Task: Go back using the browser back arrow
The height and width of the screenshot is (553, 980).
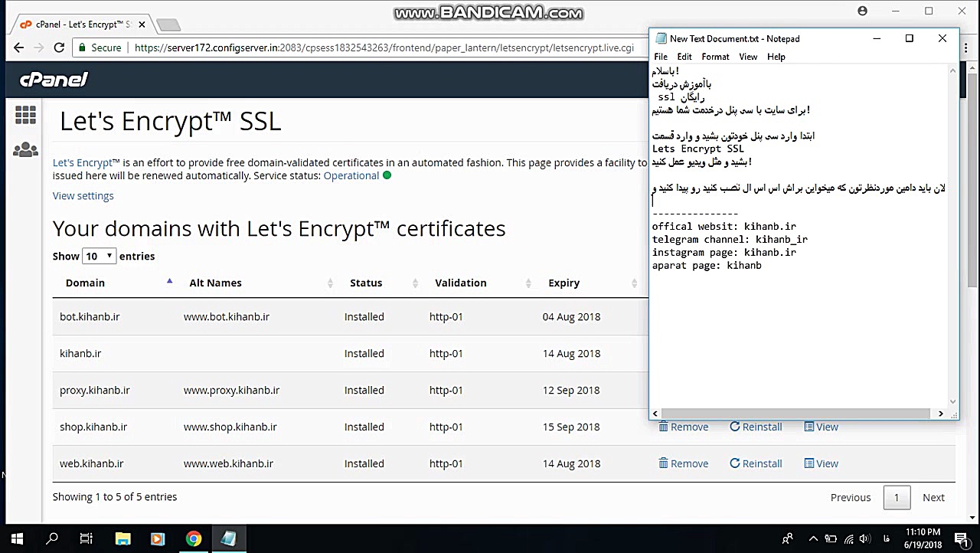Action: tap(19, 47)
